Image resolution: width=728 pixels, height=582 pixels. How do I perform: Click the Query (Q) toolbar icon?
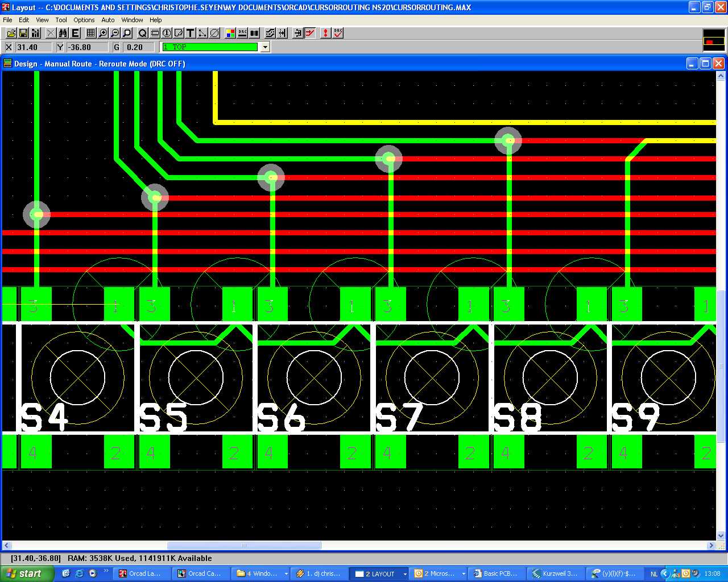pyautogui.click(x=142, y=34)
